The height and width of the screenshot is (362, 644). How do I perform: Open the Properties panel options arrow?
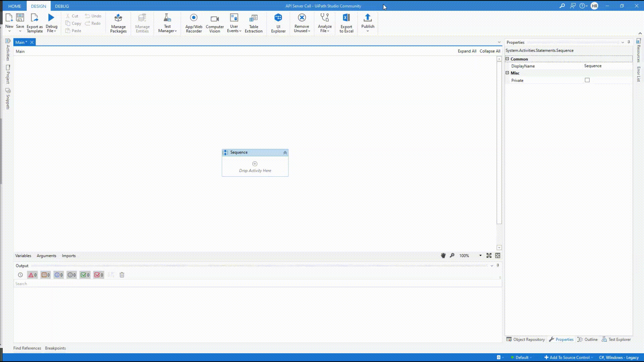click(x=623, y=42)
